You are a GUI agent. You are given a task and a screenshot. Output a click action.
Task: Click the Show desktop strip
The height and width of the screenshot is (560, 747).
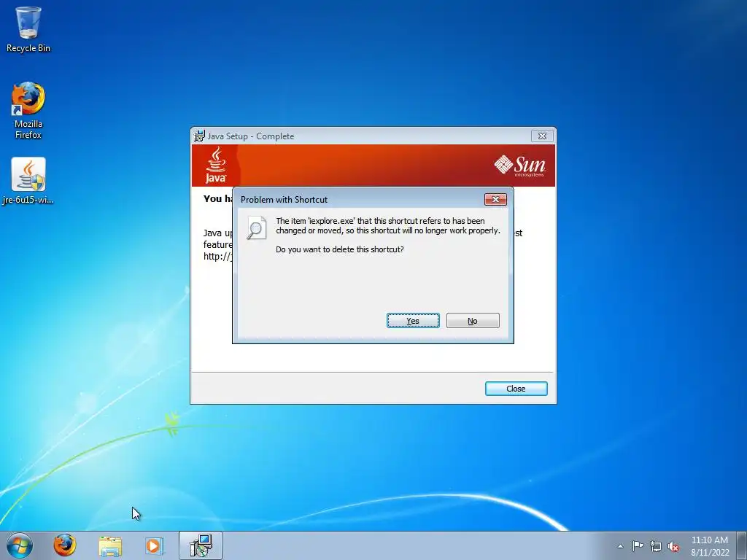click(x=741, y=545)
